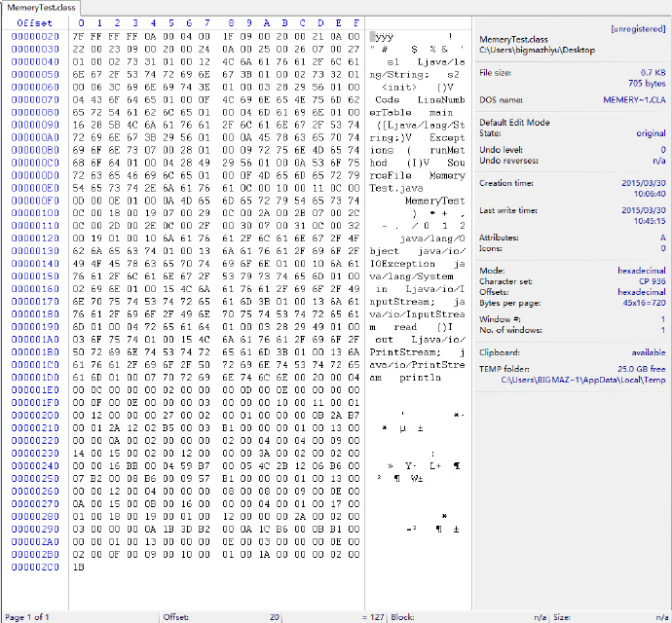Click decoded text '<init> ()V'
Image resolution: width=672 pixels, height=623 pixels.
418,87
